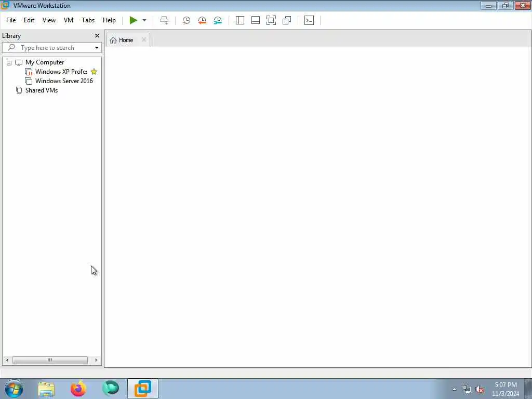The height and width of the screenshot is (399, 532).
Task: Open the green globe app on taskbar
Action: click(111, 389)
